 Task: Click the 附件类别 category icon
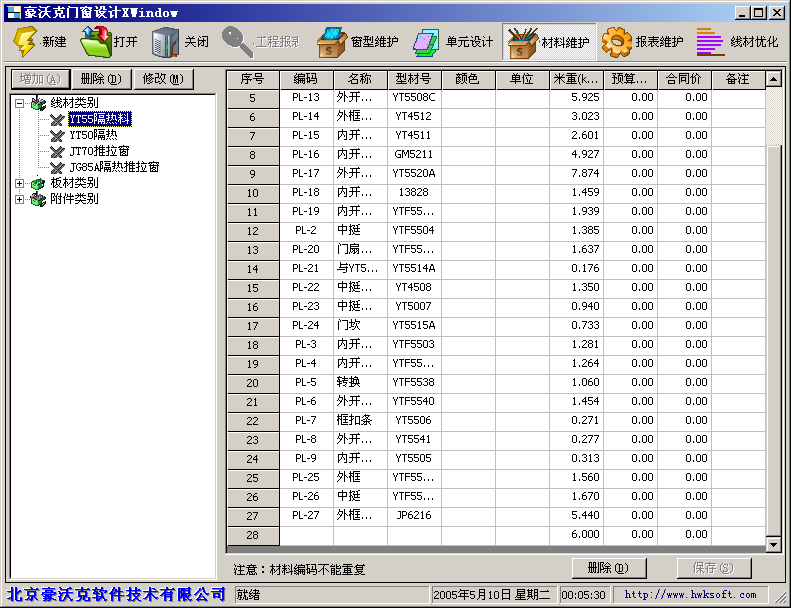pos(38,199)
